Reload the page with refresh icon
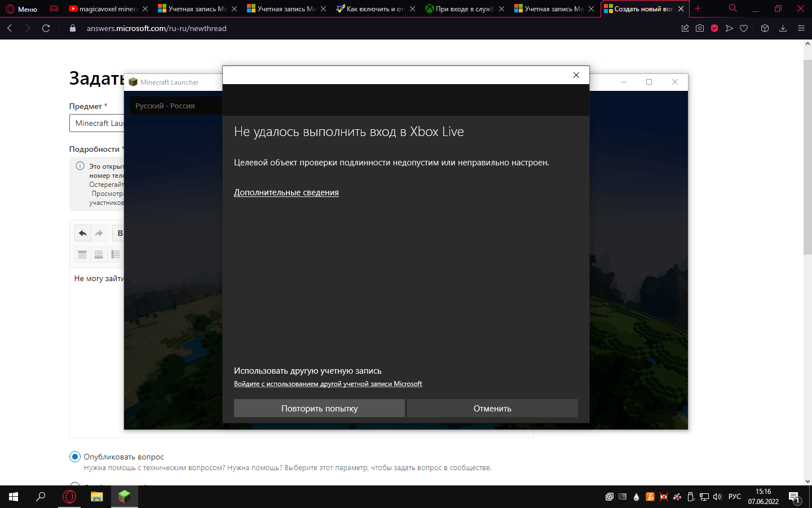 [46, 28]
